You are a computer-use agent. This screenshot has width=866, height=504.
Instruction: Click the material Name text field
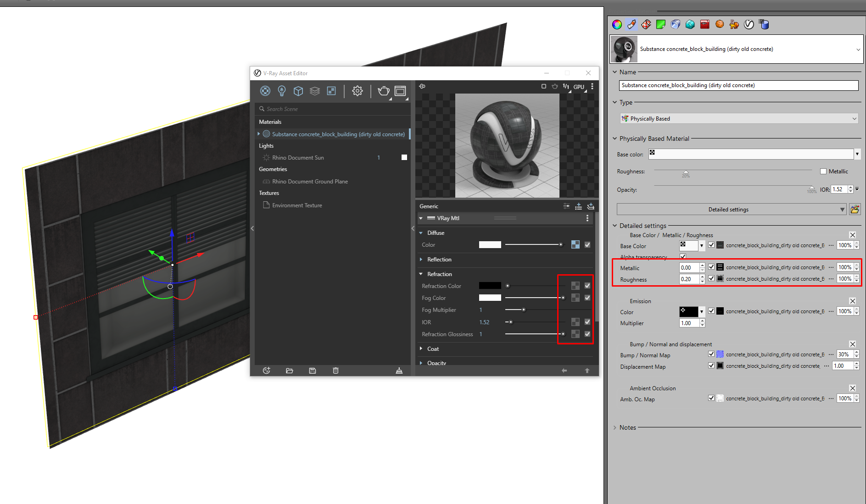pos(739,85)
